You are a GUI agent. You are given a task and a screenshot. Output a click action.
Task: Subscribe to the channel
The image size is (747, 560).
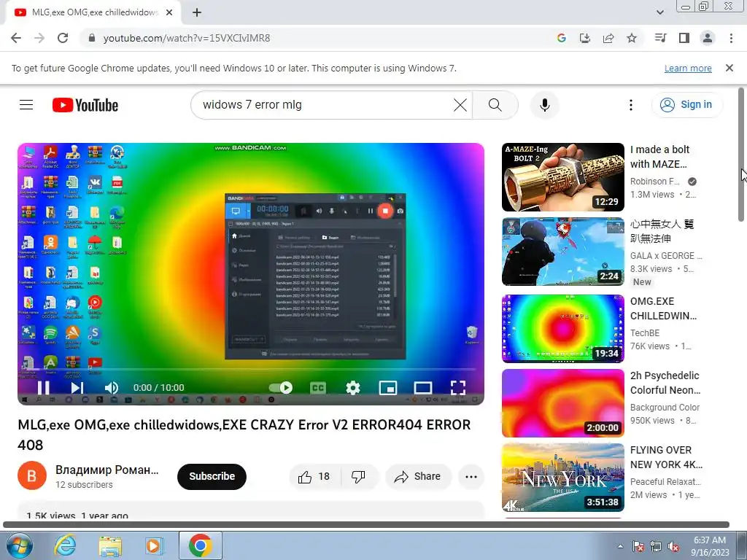212,476
